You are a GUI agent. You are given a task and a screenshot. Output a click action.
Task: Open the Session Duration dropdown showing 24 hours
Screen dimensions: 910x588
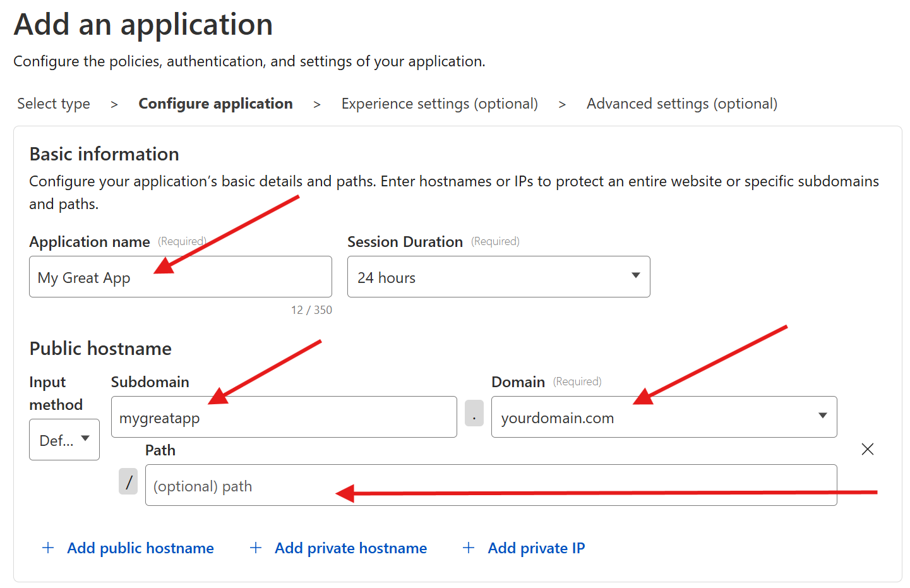pos(498,276)
